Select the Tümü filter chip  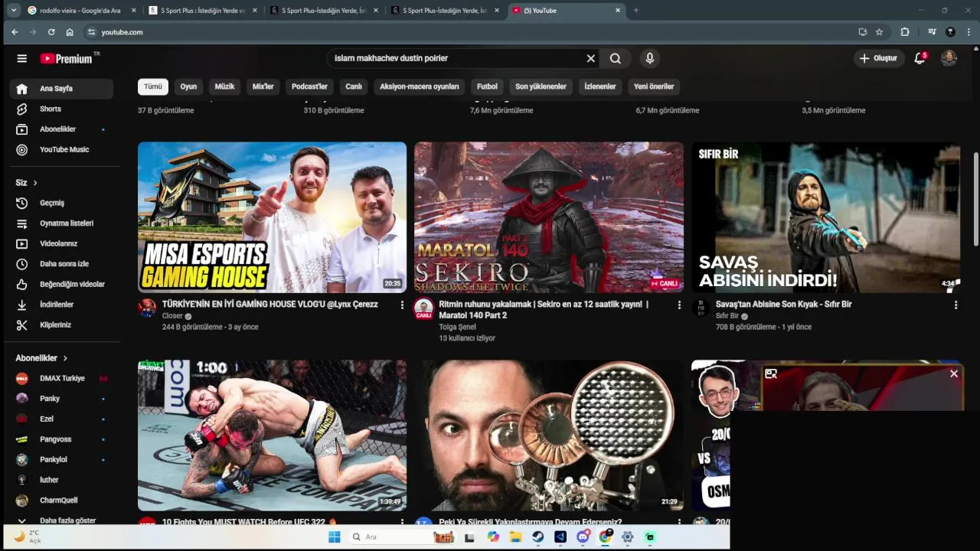click(x=153, y=86)
